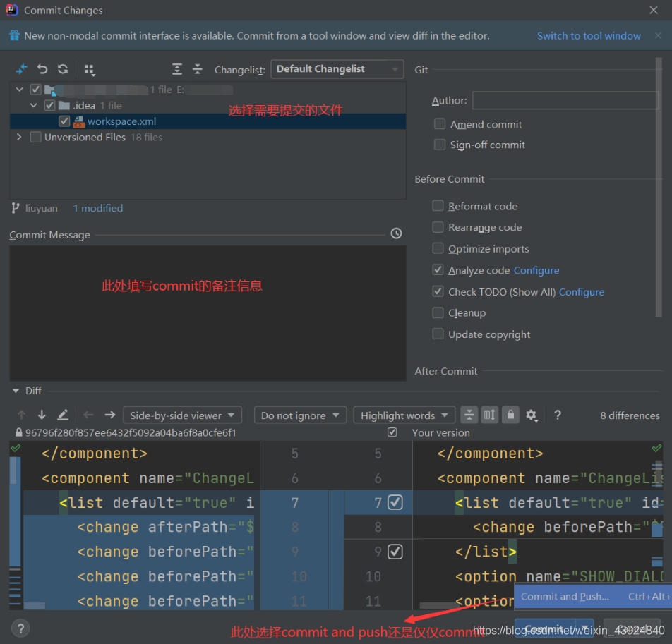672x644 pixels.
Task: Uncheck the workspace.xml file checkbox
Action: coord(64,121)
